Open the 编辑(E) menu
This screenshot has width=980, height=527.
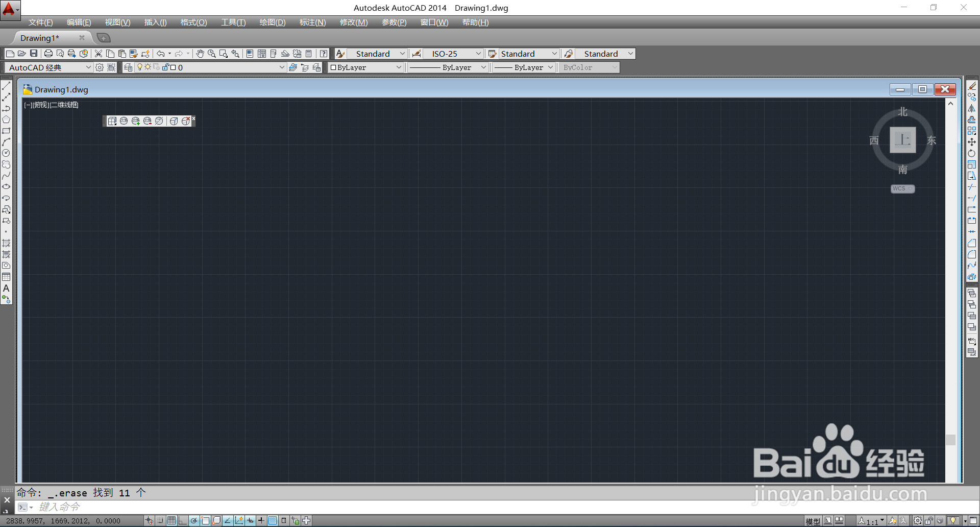tap(79, 22)
